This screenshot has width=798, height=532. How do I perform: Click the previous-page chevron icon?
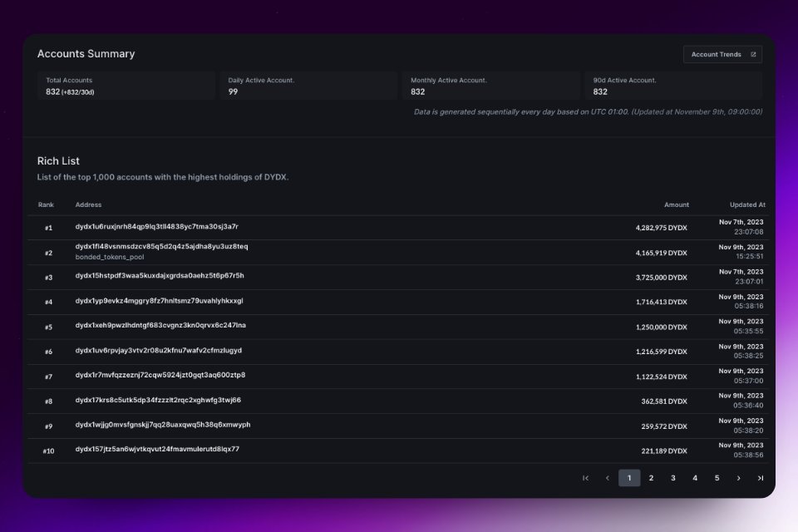click(608, 478)
